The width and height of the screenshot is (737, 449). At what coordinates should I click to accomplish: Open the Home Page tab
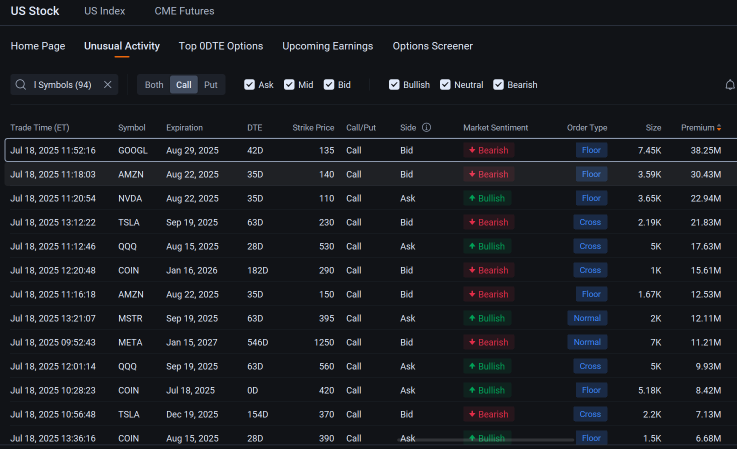[x=38, y=46]
